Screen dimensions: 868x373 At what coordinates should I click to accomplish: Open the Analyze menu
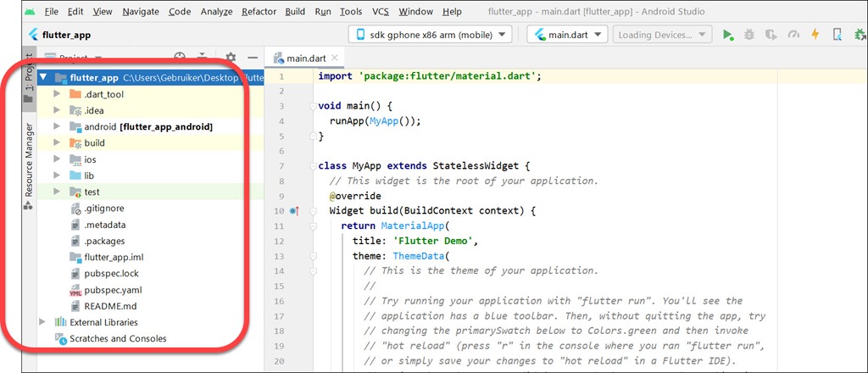pyautogui.click(x=216, y=12)
